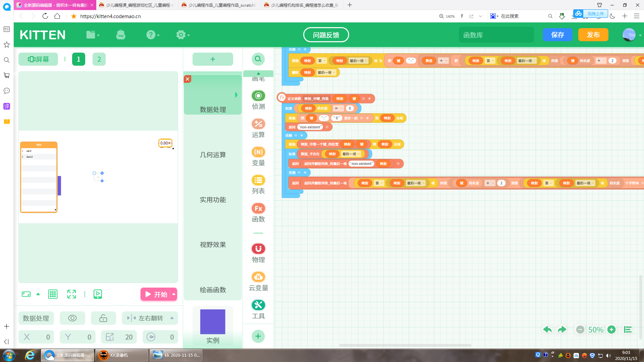The height and width of the screenshot is (362, 644).
Task: Click the 问题反馈 feedback button
Action: click(x=326, y=35)
